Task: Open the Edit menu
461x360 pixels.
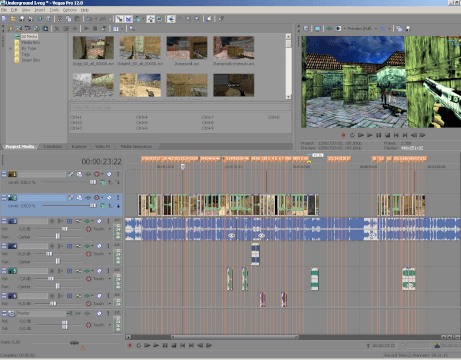Action: tap(14, 10)
